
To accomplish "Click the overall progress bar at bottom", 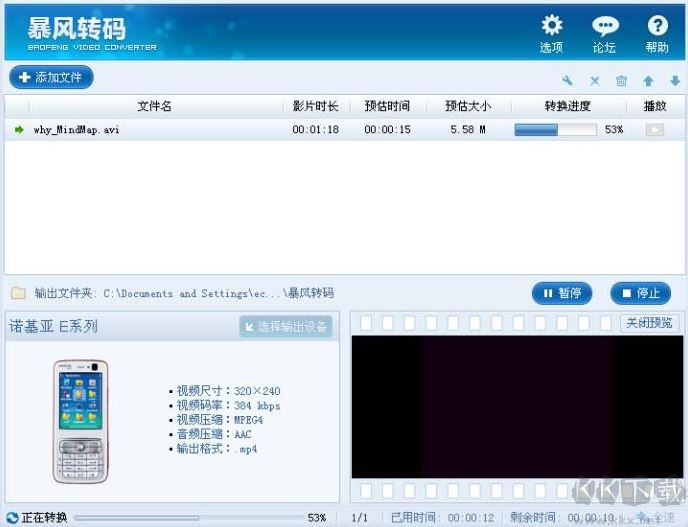I will 189,518.
